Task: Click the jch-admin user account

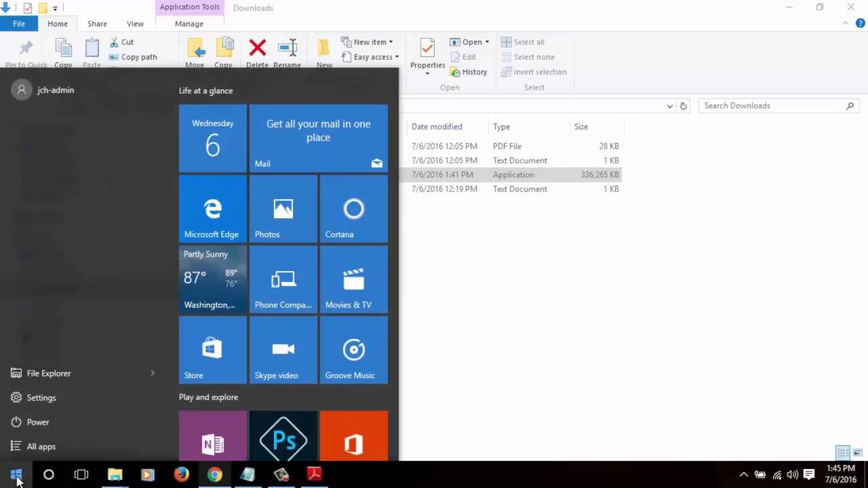Action: [x=43, y=89]
